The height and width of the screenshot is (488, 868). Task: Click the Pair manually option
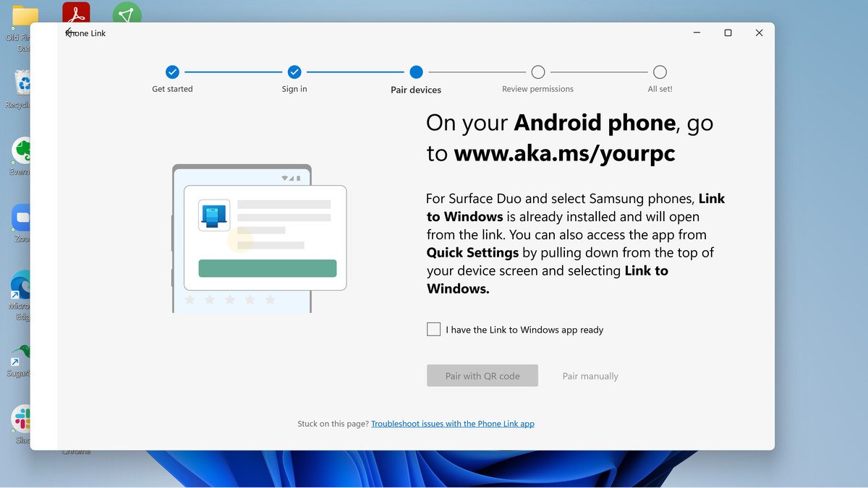590,375
